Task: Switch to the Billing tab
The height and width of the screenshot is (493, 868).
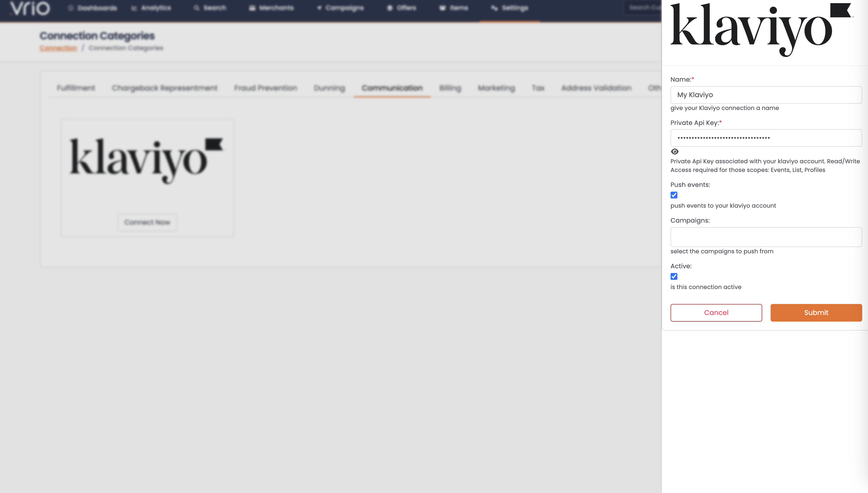Action: tap(450, 88)
